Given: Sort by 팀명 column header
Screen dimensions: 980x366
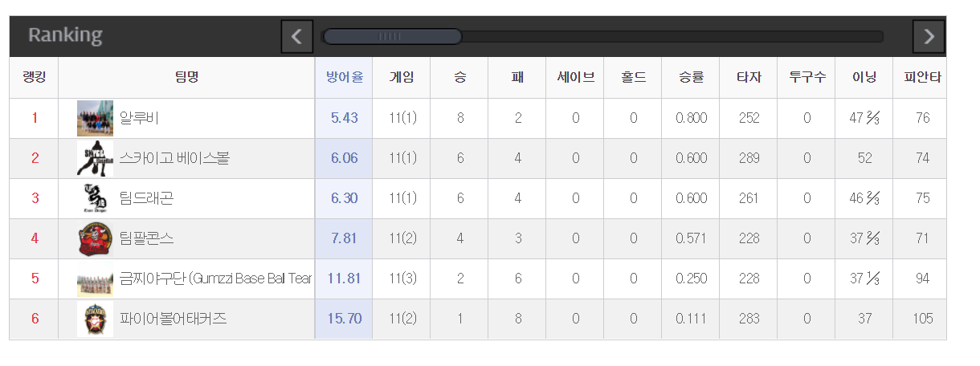Looking at the screenshot, I should pos(186,78).
